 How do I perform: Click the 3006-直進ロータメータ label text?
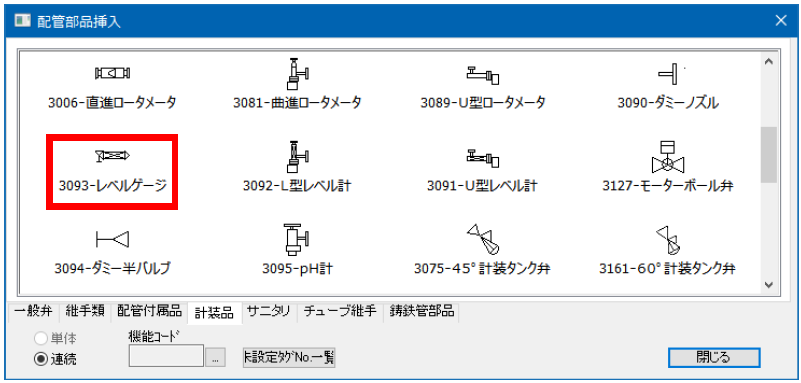112,103
